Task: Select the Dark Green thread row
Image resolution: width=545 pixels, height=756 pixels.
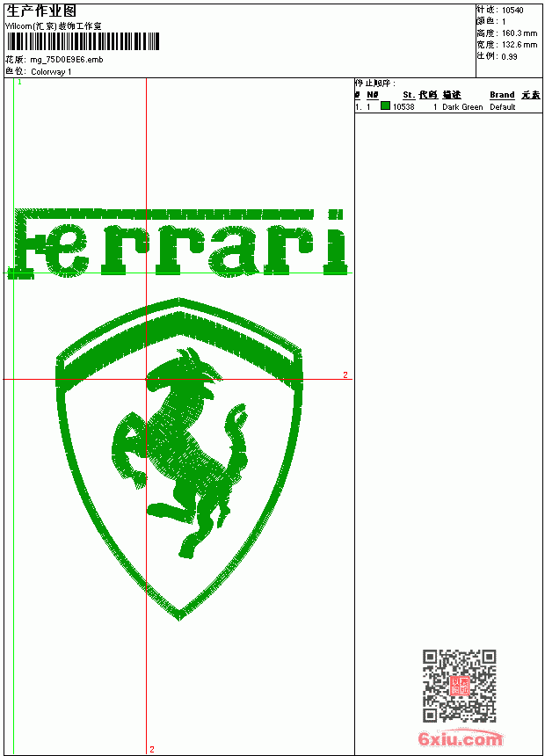Action: 448,106
